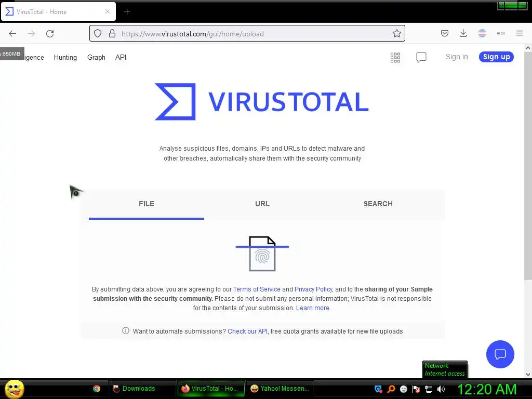The height and width of the screenshot is (399, 532).
Task: Click the info icon beside automate submissions
Action: (126, 331)
